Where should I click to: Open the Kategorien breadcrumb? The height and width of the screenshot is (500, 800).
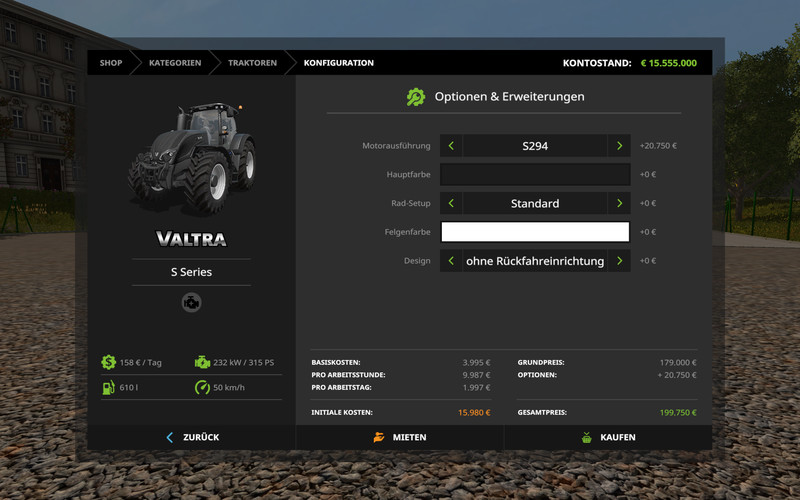[175, 63]
